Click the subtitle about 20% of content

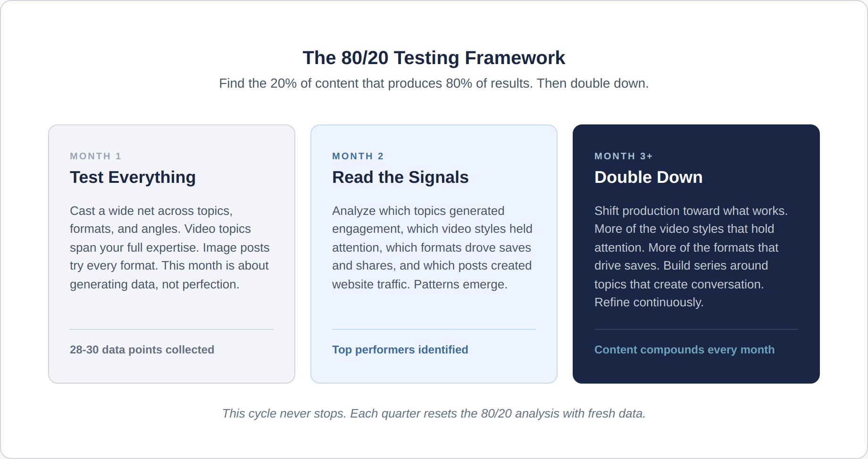pos(434,83)
